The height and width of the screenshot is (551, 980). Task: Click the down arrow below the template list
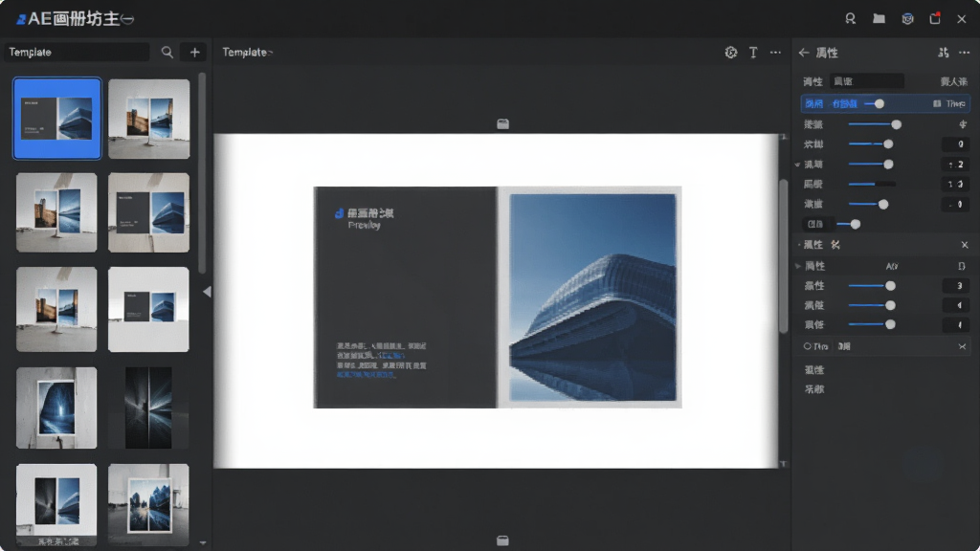(203, 543)
